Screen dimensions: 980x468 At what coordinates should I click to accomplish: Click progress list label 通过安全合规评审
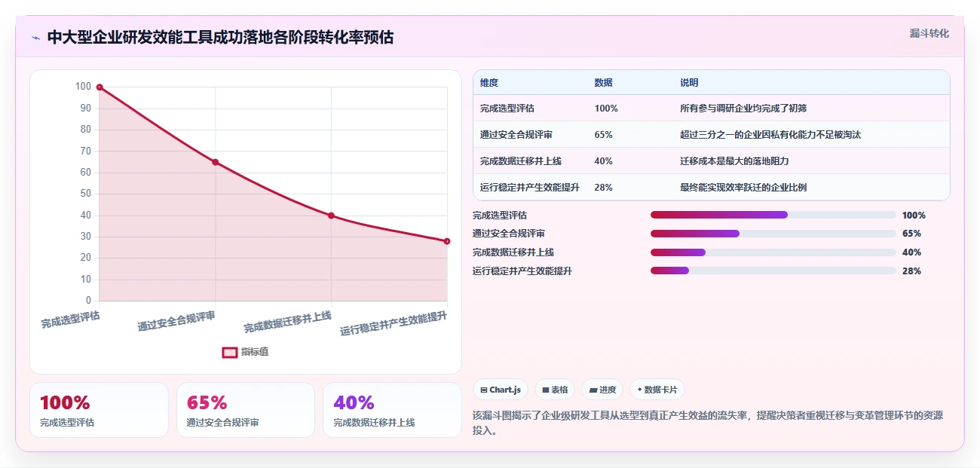point(509,234)
